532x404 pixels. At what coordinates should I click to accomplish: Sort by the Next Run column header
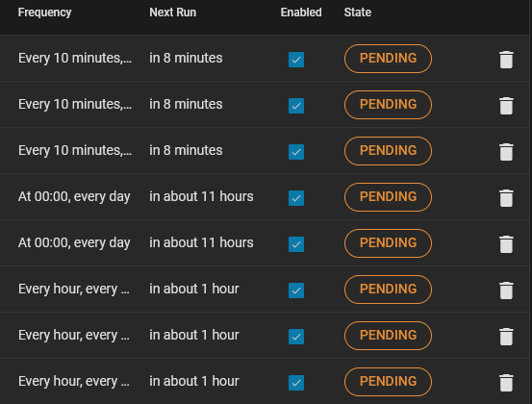(173, 13)
